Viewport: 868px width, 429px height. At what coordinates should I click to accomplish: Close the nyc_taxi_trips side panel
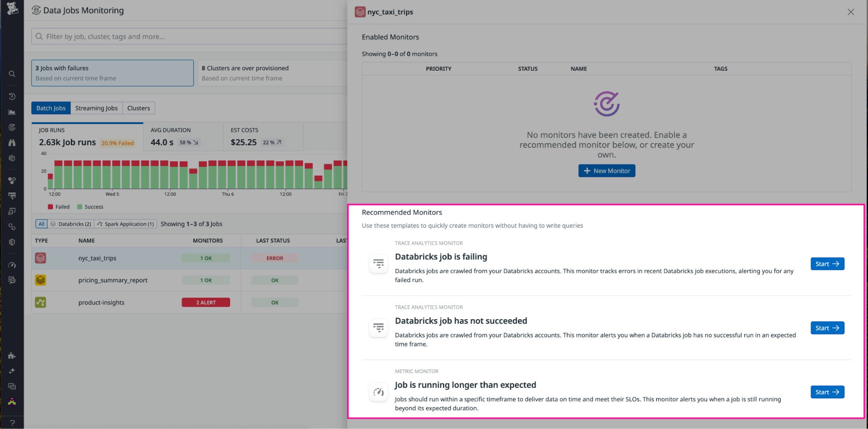point(851,12)
